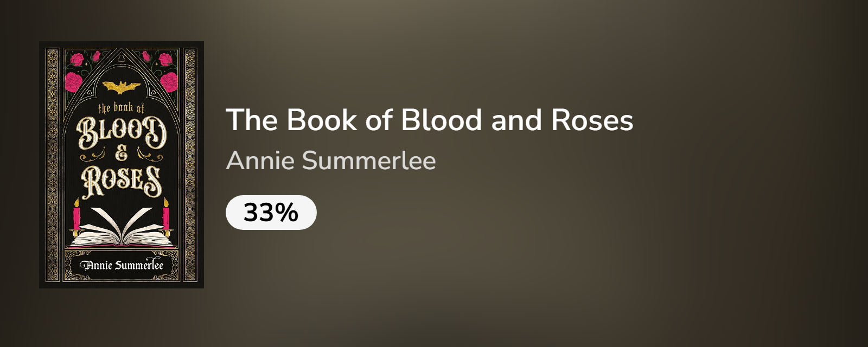The image size is (868, 347).
Task: Click the top-left pink rose on the cover
Action: pyautogui.click(x=74, y=81)
